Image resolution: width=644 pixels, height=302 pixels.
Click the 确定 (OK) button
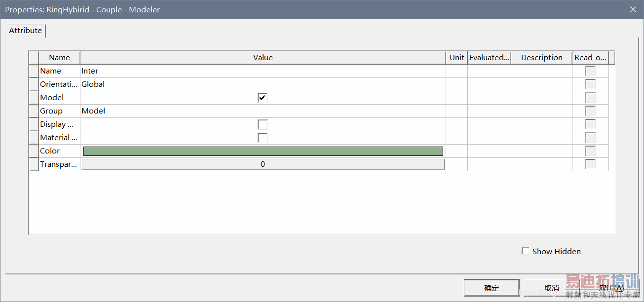pyautogui.click(x=492, y=288)
